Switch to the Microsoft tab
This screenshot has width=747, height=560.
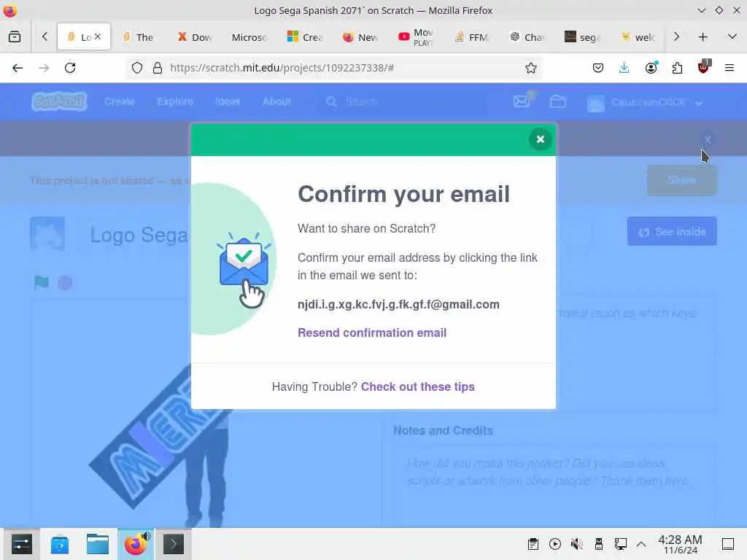point(249,36)
